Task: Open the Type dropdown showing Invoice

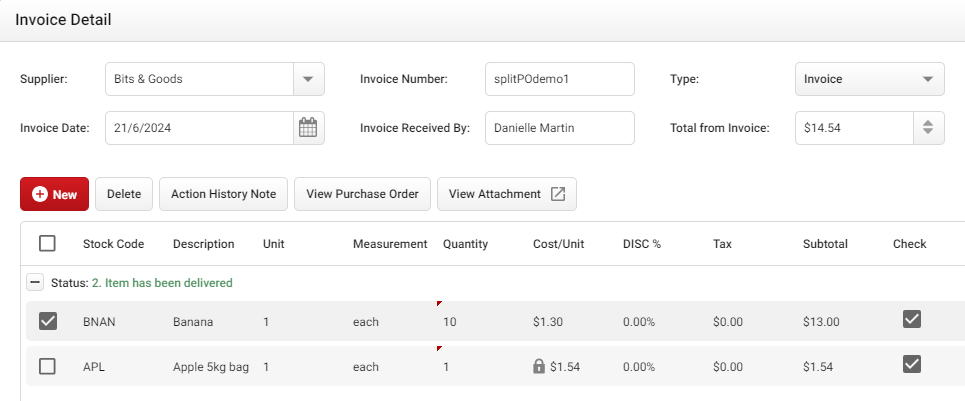Action: 870,79
